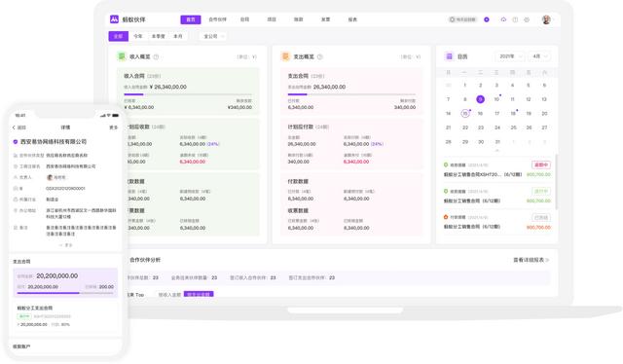Open the settings gear icon in the header

coord(527,19)
